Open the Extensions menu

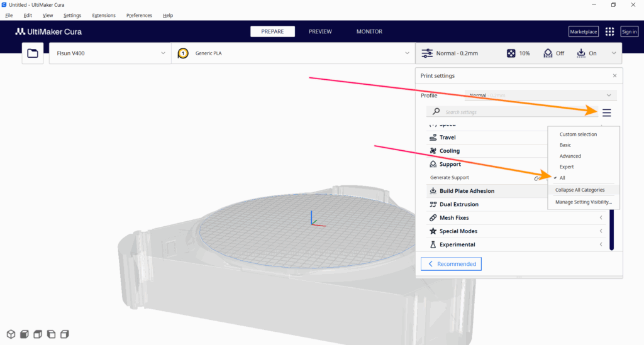click(x=104, y=16)
